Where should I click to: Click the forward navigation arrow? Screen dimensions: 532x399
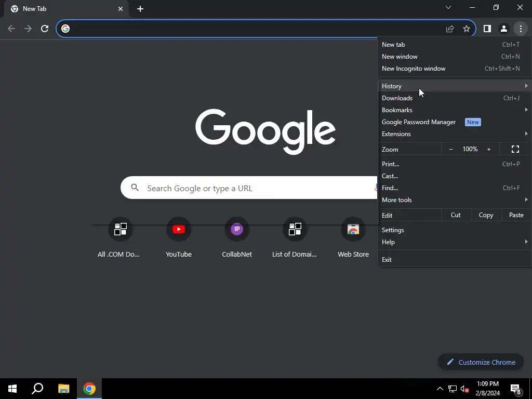28,29
